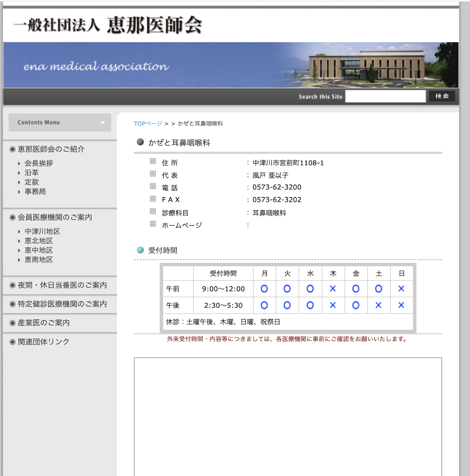Click the Search this Site input field
Image resolution: width=470 pixels, height=476 pixels.
click(385, 96)
